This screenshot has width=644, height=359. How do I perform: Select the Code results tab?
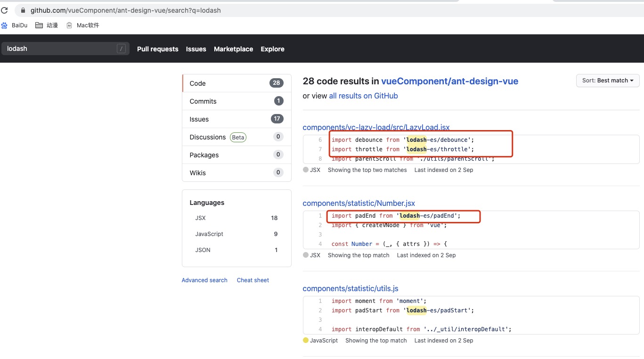pyautogui.click(x=236, y=83)
